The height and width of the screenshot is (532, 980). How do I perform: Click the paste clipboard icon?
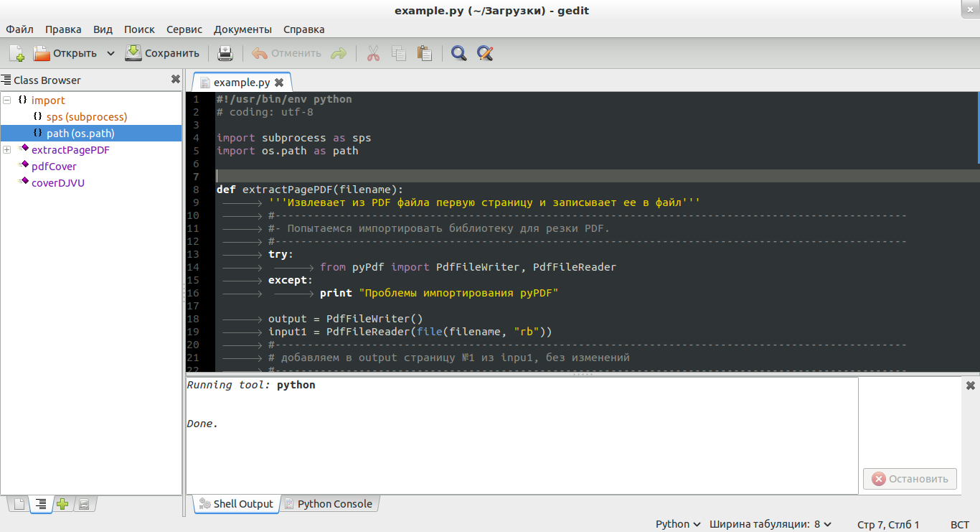[x=424, y=53]
